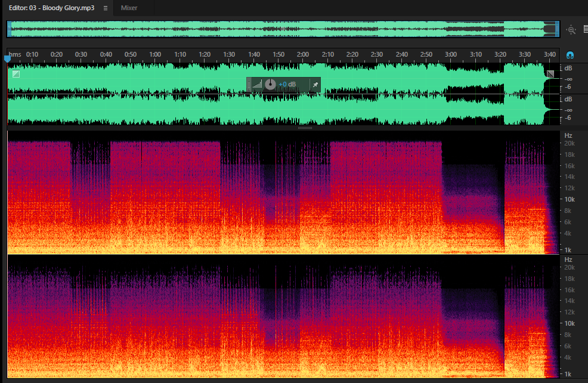The width and height of the screenshot is (588, 383).
Task: Click the middle of the overview navigator waveform
Action: (x=283, y=29)
